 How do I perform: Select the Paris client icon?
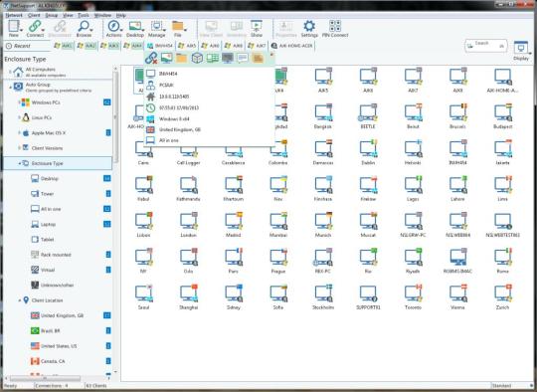click(234, 258)
